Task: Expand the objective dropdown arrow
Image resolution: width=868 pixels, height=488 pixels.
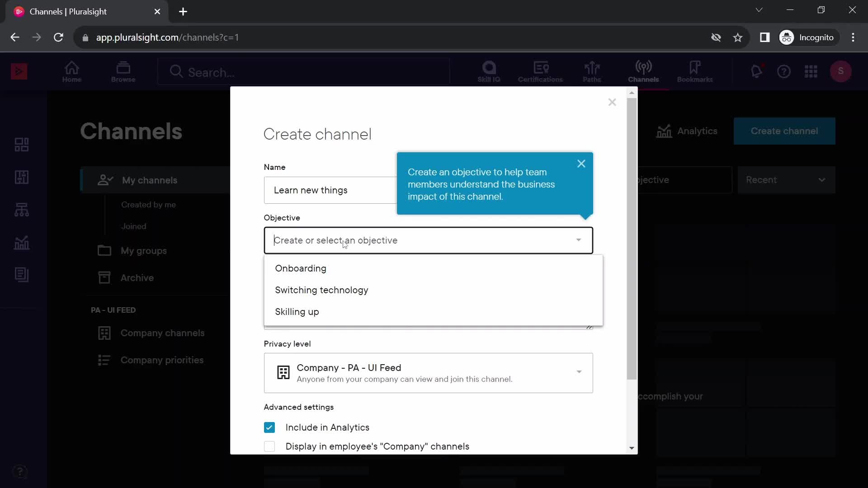Action: coord(579,240)
